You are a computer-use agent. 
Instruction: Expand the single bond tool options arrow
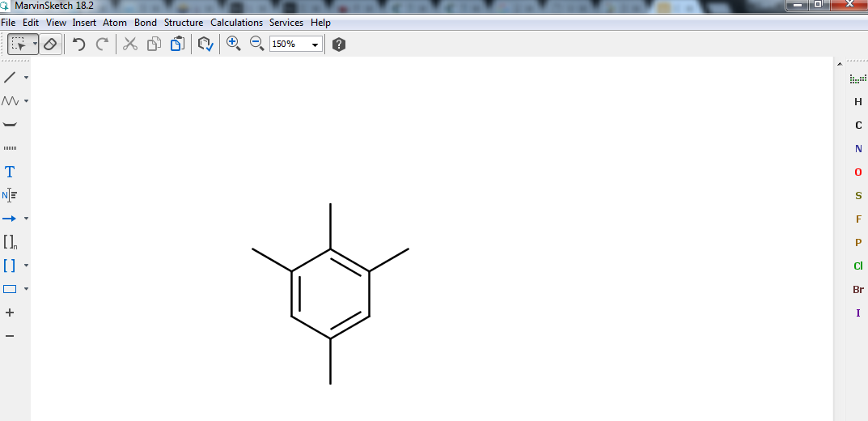coord(26,78)
